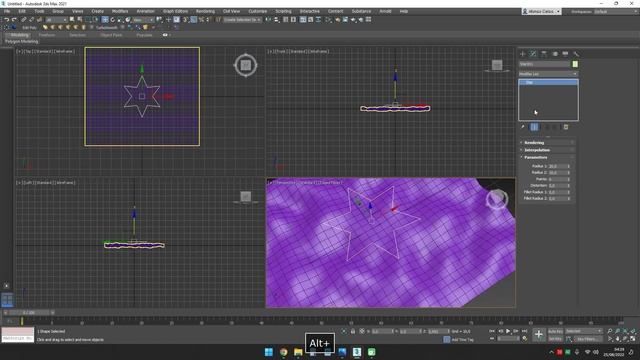Click the Perspective viewport ViewCube
Screen dimensions: 640x360
pos(497,199)
